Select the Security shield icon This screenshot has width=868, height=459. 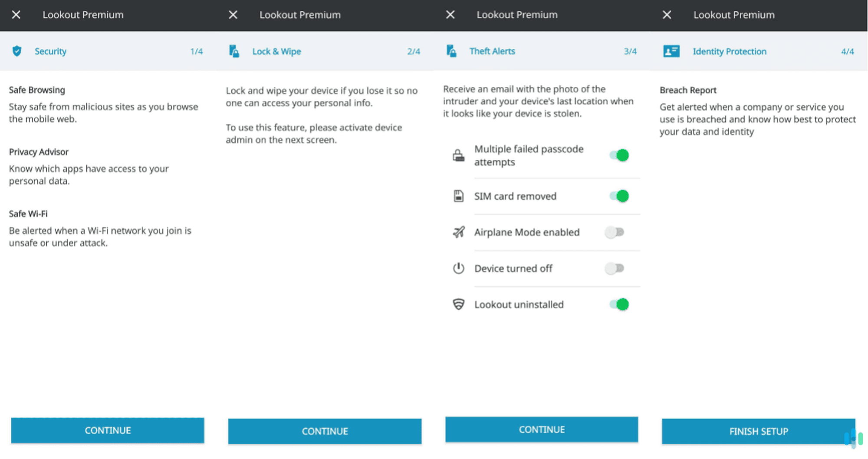17,51
